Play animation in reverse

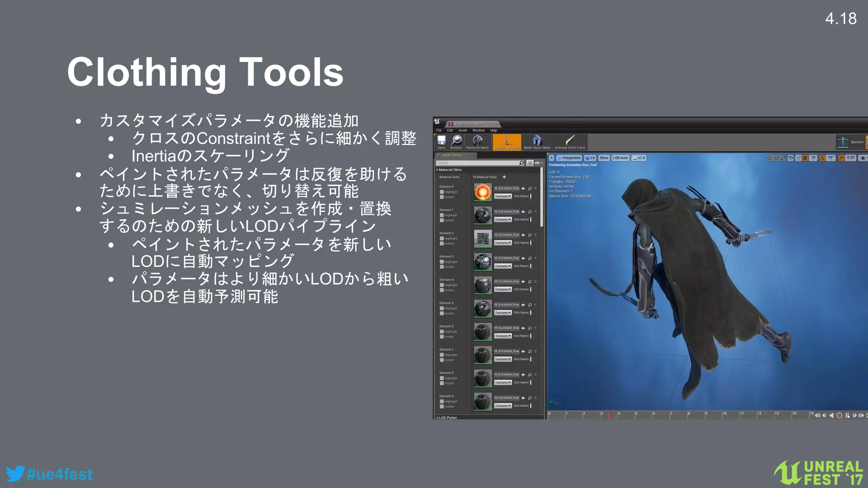coord(832,416)
